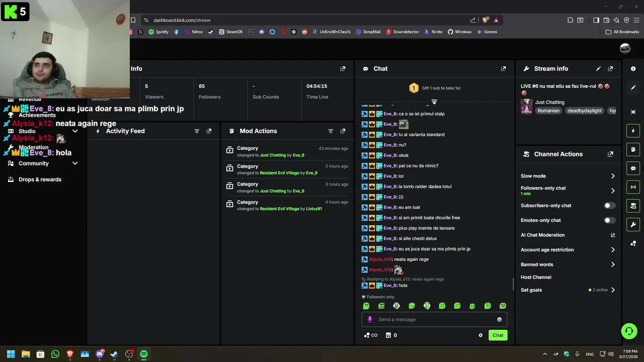Click the Brave Shields icon in address bar
644x362 pixels.
(485, 20)
